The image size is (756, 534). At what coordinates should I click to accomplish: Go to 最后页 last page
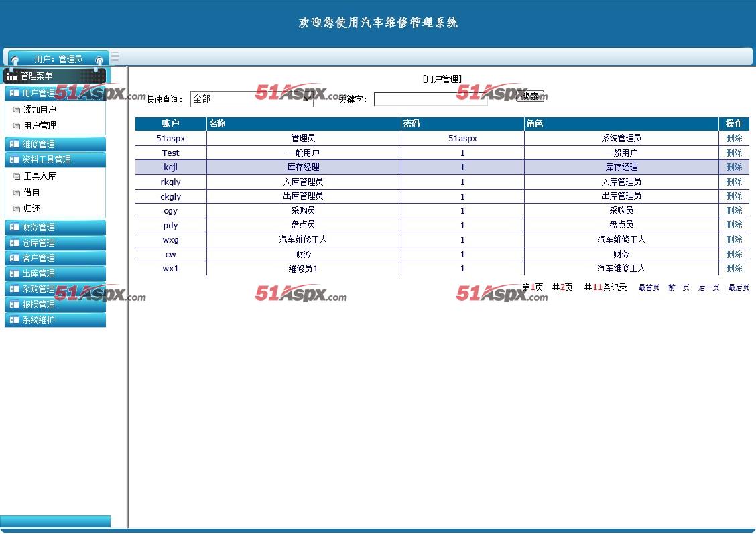pyautogui.click(x=738, y=287)
